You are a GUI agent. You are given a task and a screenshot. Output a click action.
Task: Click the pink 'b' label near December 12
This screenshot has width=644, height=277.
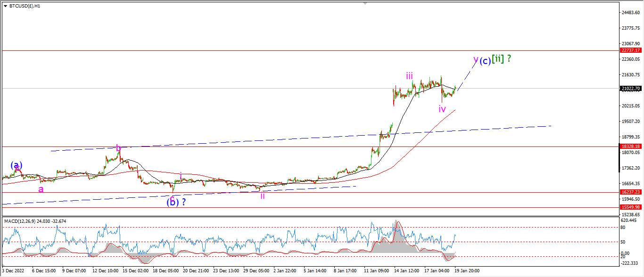coord(119,149)
